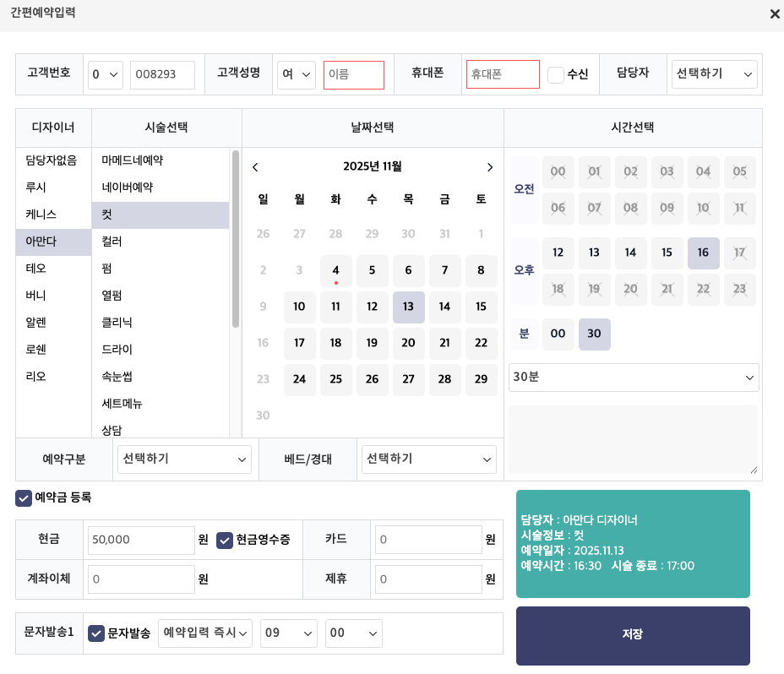
Task: Disable the 현금영수증 checkbox
Action: 225,540
